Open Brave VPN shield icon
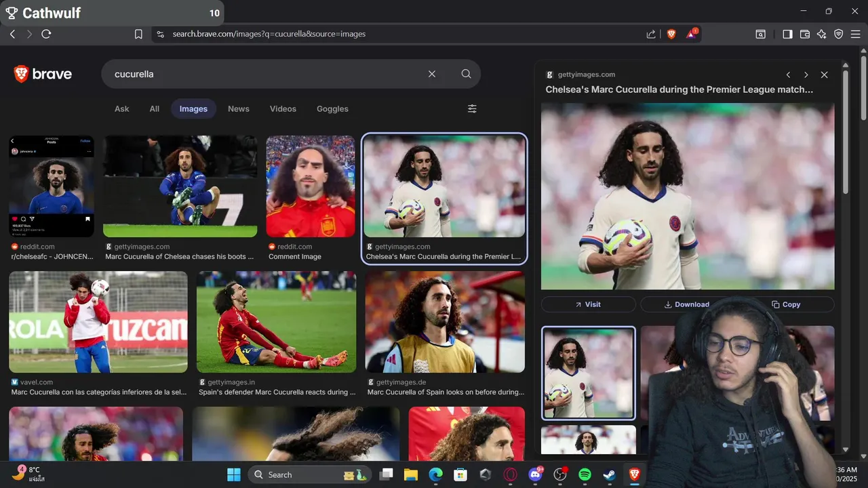868x488 pixels. click(x=839, y=34)
